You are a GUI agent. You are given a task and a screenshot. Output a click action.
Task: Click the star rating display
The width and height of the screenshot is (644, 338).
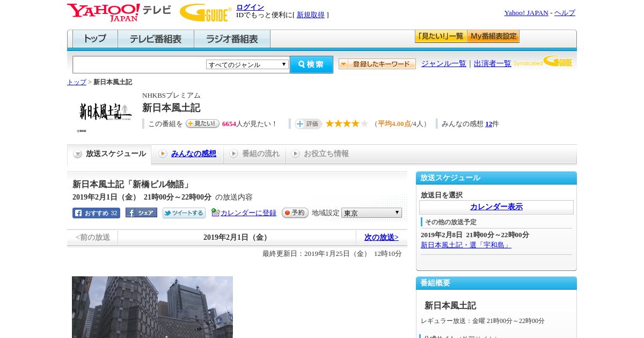[347, 123]
